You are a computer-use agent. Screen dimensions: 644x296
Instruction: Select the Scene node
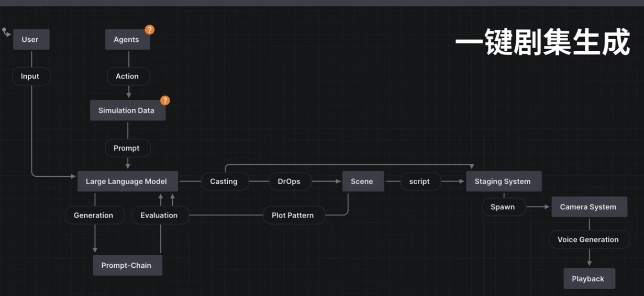point(363,181)
